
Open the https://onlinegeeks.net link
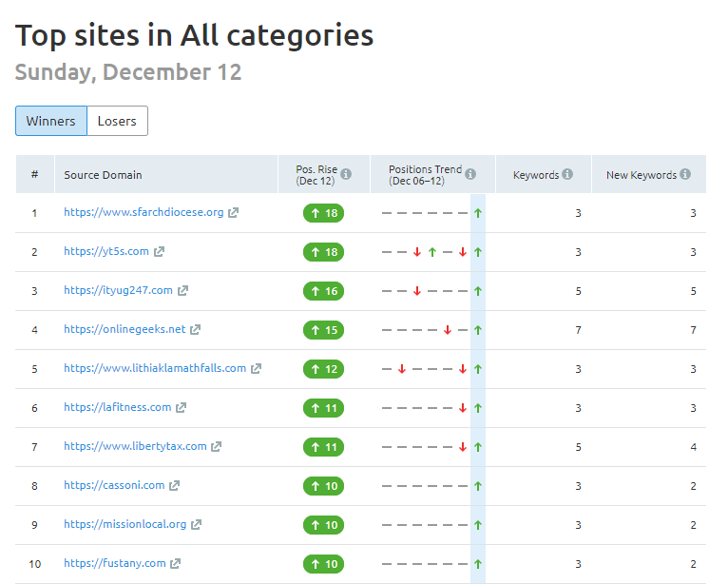(125, 329)
